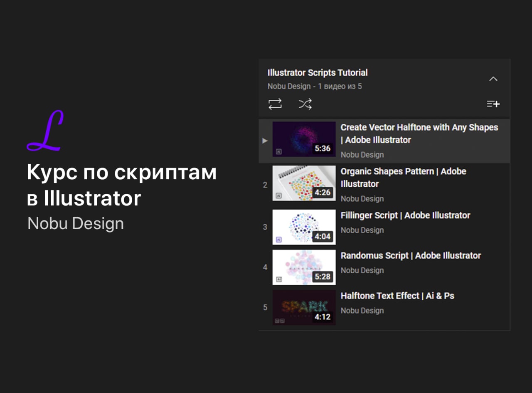This screenshot has height=393, width=532.
Task: Select title "Organic Shapes Pattern | Adobe Illustrator"
Action: coord(404,178)
